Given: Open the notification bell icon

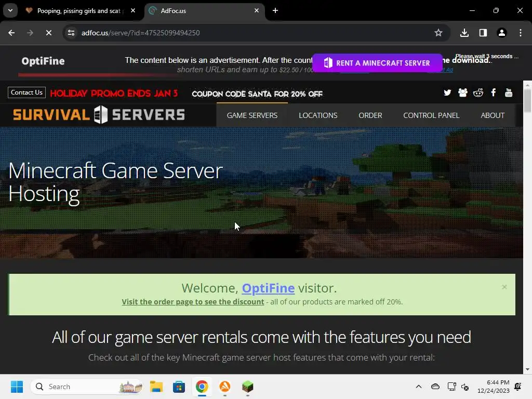Looking at the screenshot, I should tap(518, 387).
